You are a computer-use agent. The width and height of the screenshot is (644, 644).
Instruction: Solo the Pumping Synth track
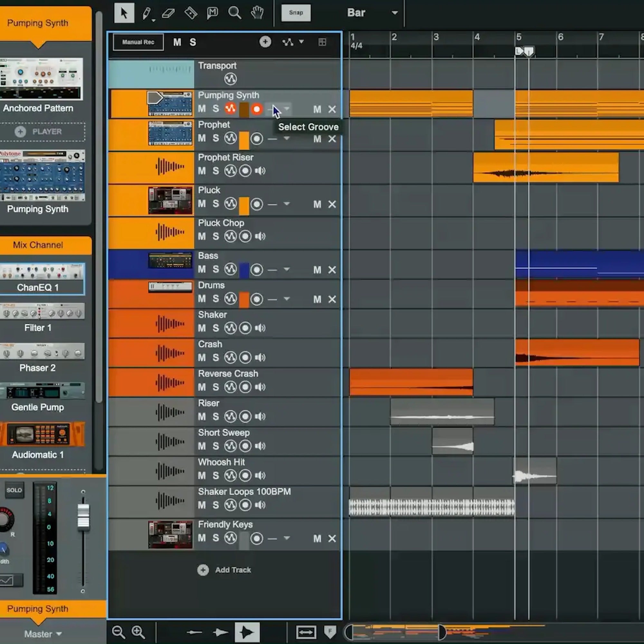[216, 109]
